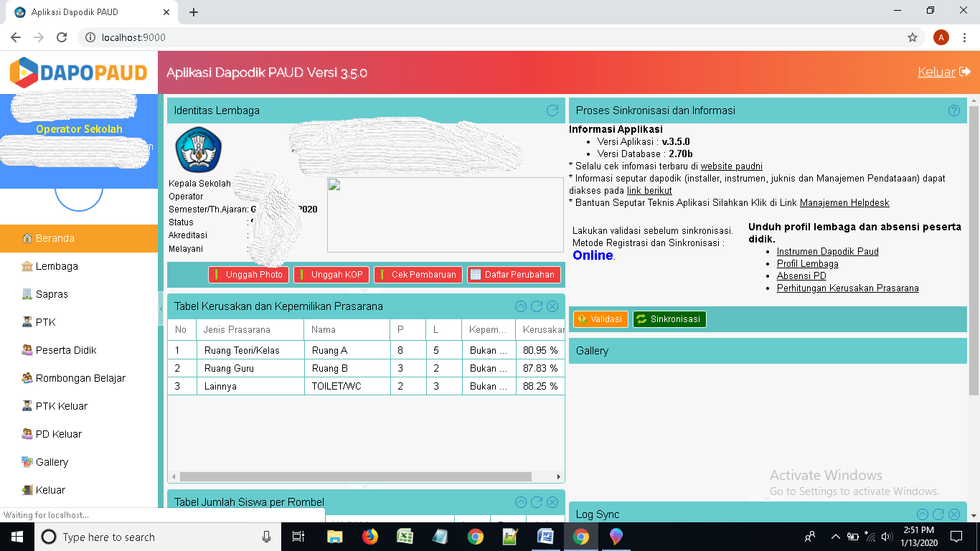Screen dimensions: 980x551
Task: Open PD Keluar from the sidebar menu
Action: (x=79, y=434)
